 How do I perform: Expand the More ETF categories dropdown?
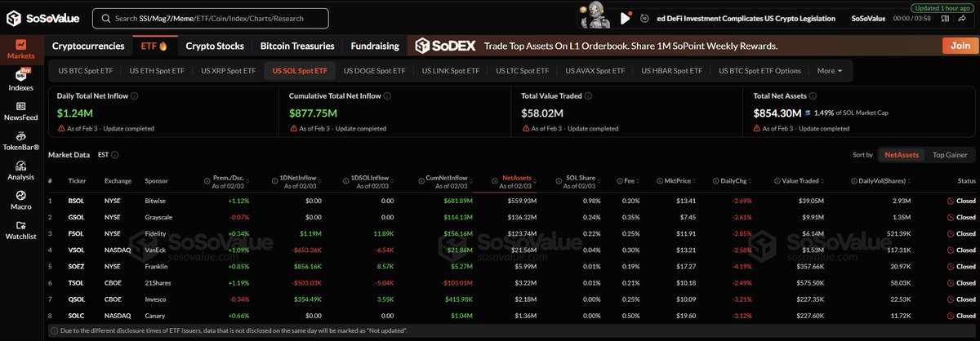pos(829,71)
